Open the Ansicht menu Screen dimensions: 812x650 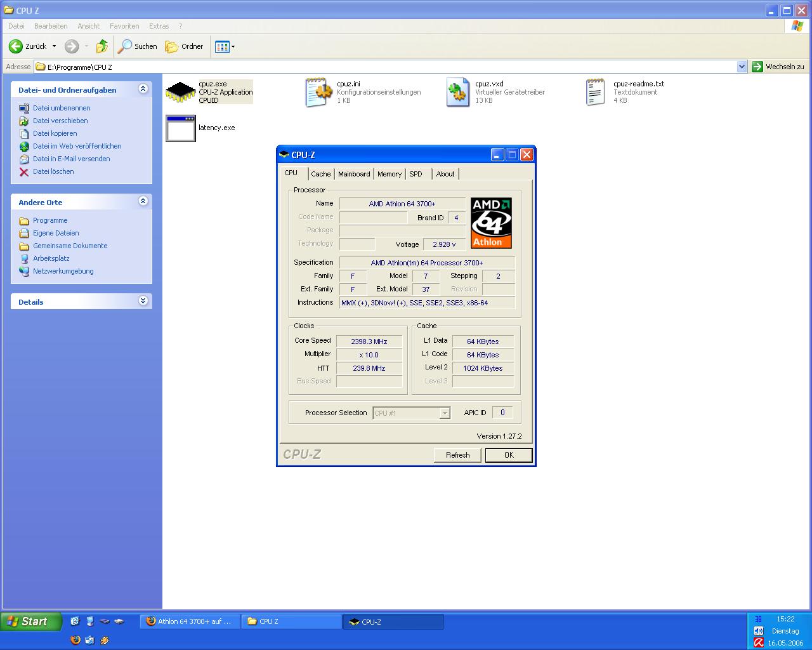[89, 26]
